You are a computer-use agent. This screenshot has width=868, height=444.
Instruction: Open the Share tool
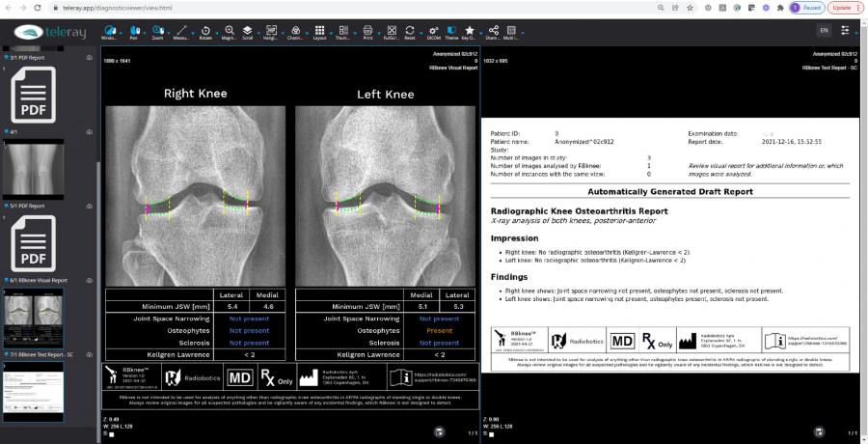494,29
